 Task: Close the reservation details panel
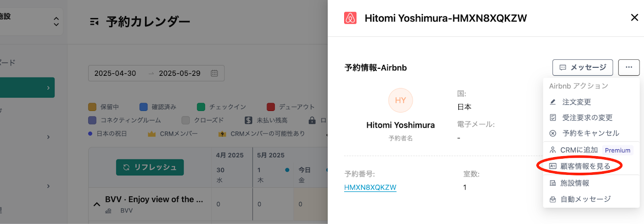(x=634, y=18)
